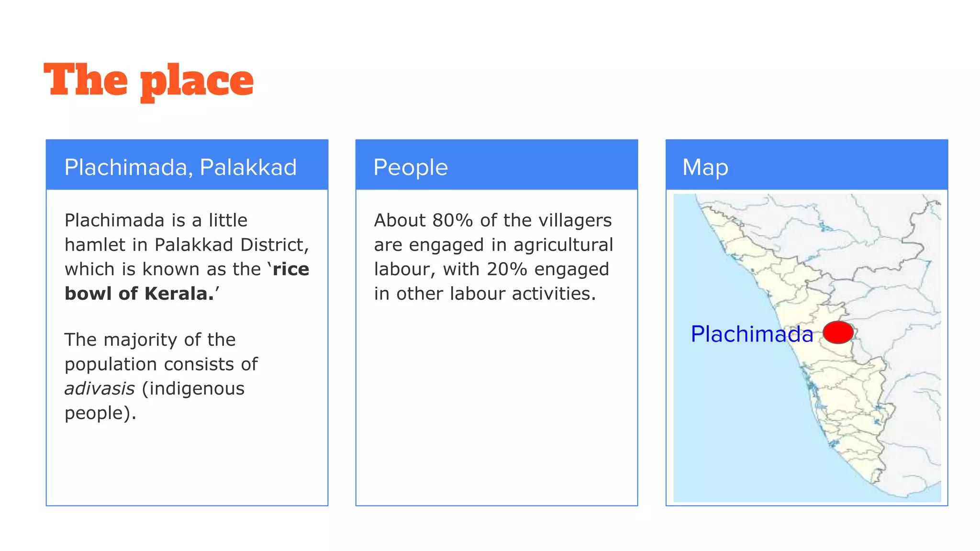The height and width of the screenshot is (551, 980).
Task: Click the text 'agricultural labour' in People card
Action: click(x=493, y=257)
